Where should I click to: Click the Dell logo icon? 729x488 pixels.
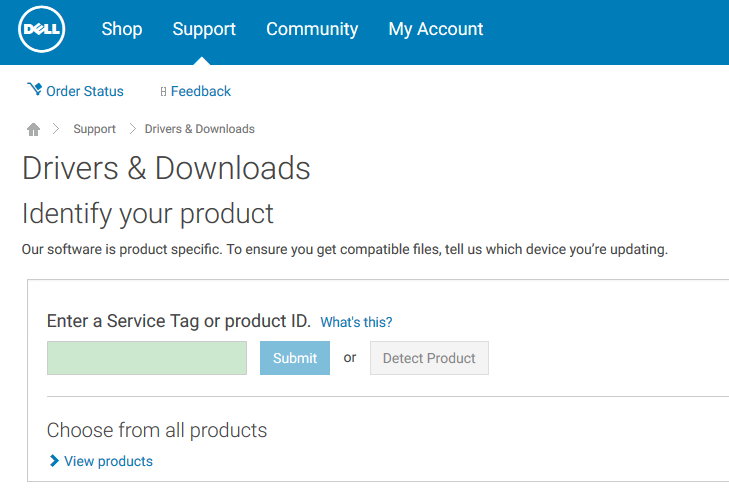point(41,29)
